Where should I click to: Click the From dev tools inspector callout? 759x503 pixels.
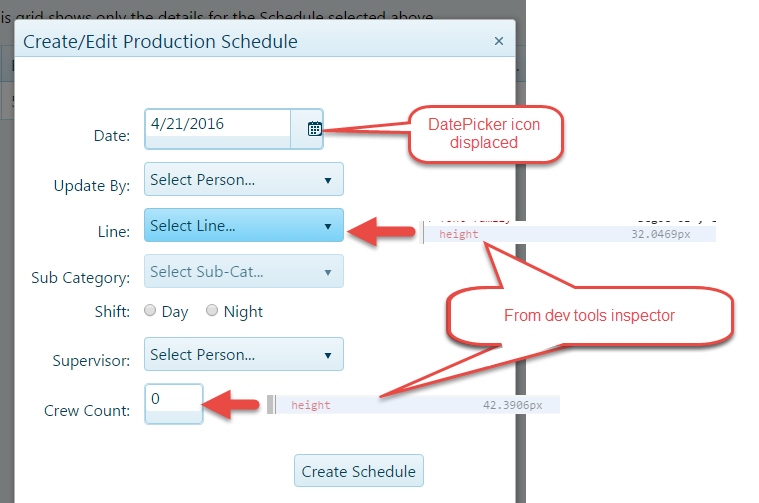point(589,316)
